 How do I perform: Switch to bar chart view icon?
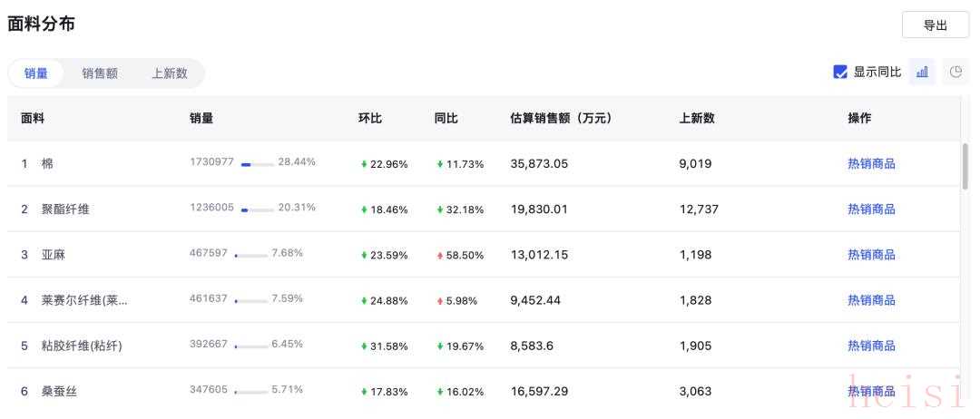[x=922, y=72]
